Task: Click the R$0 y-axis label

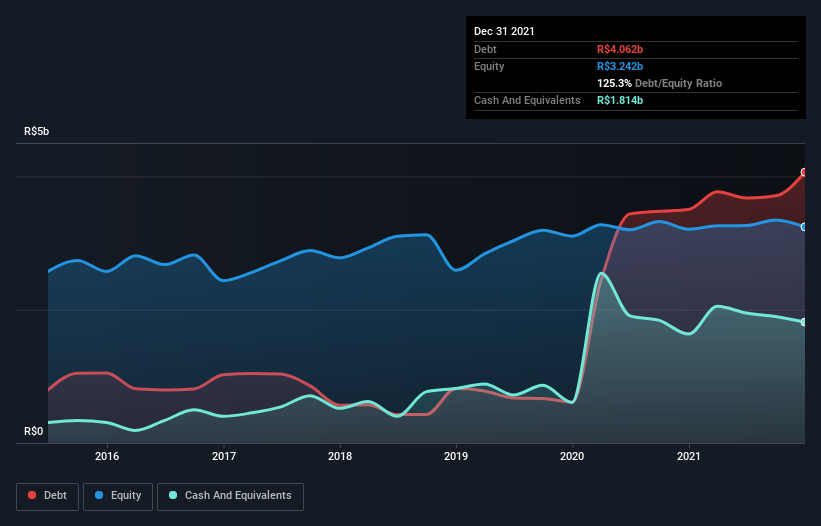Action: [x=34, y=431]
